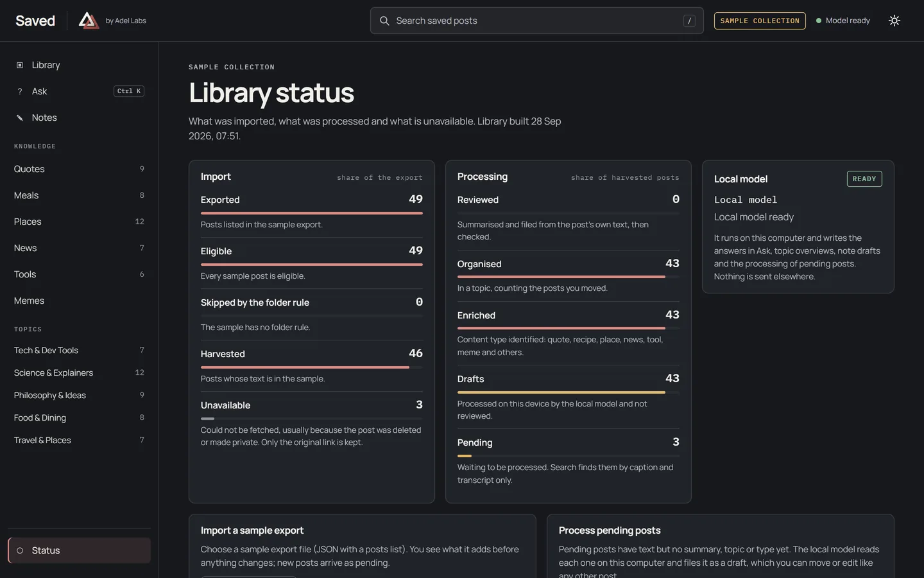Click the Enriched progress bar

pyautogui.click(x=568, y=328)
